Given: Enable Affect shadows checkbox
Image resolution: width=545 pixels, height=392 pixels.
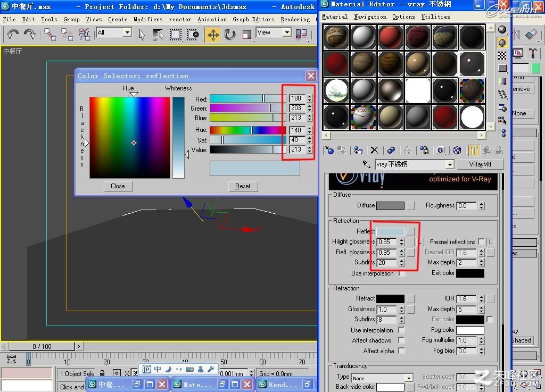Looking at the screenshot, I should click(402, 340).
